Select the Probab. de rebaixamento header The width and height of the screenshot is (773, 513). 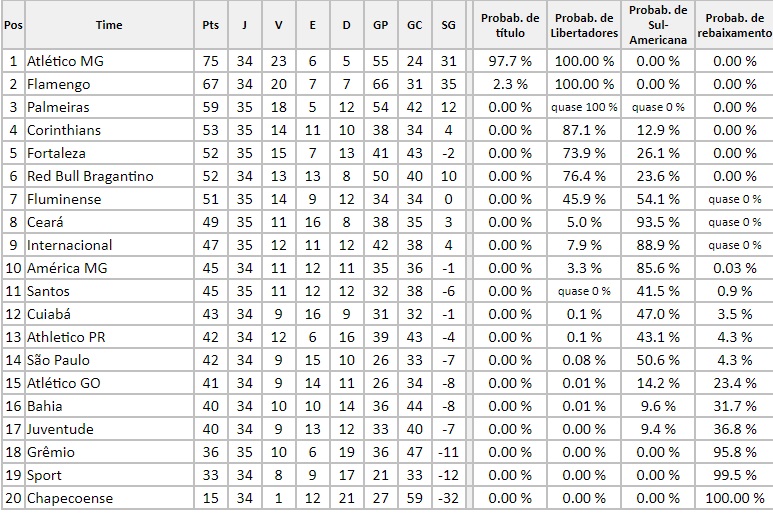coord(734,25)
